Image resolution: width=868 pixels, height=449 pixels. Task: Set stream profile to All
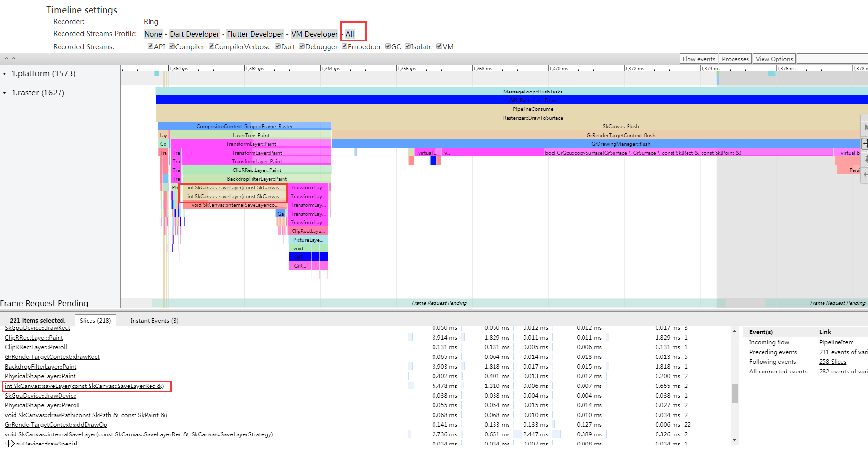click(350, 34)
